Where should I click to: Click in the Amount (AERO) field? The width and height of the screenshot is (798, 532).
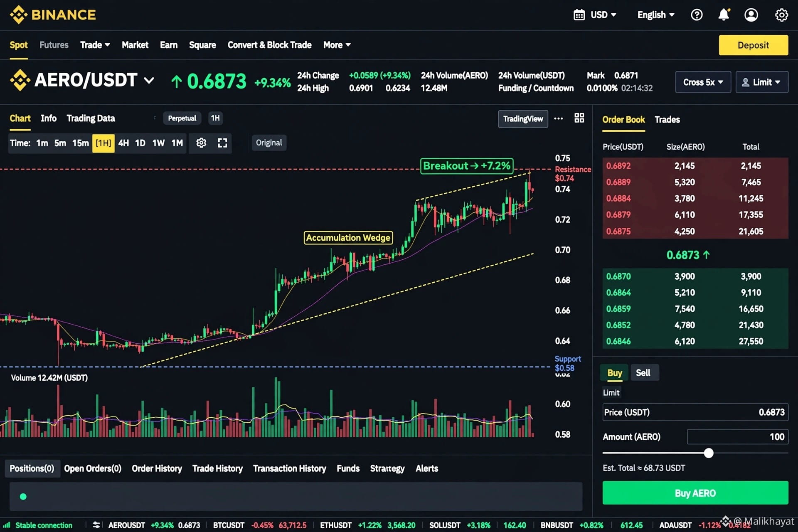[x=738, y=437]
